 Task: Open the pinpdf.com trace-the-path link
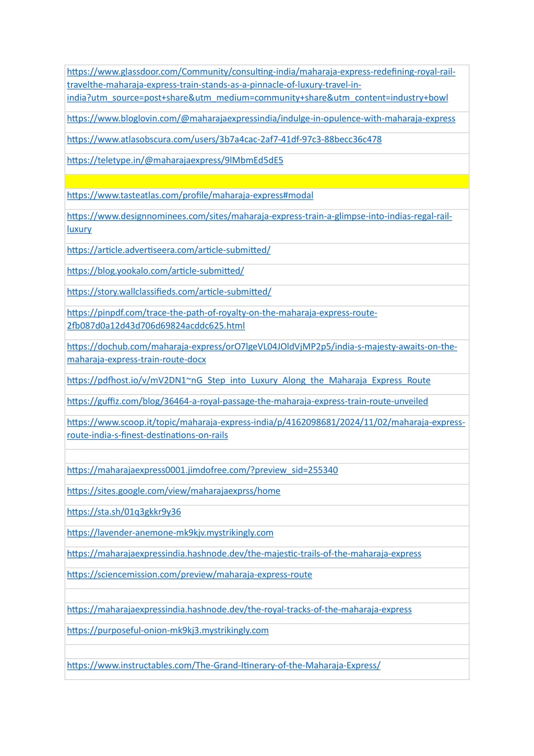pos(222,319)
